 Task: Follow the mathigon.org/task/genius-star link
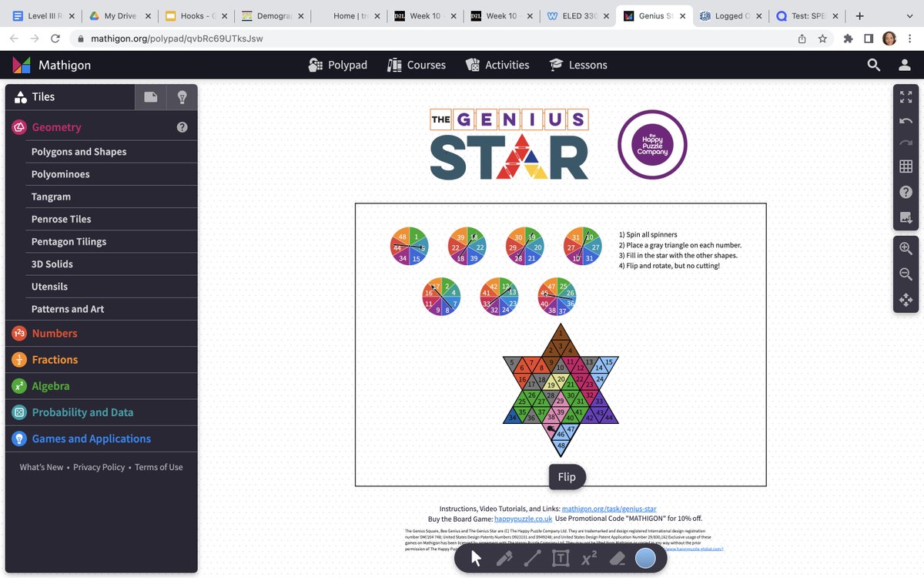point(609,509)
